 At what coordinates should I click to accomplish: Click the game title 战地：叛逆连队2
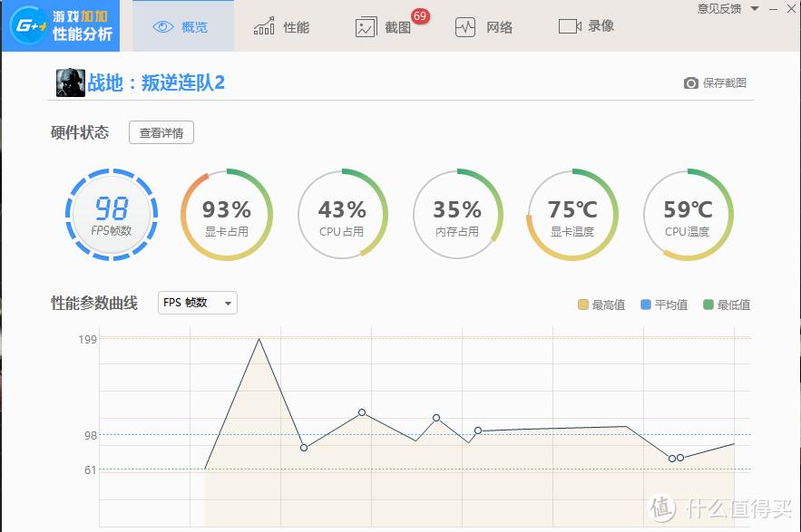point(156,82)
